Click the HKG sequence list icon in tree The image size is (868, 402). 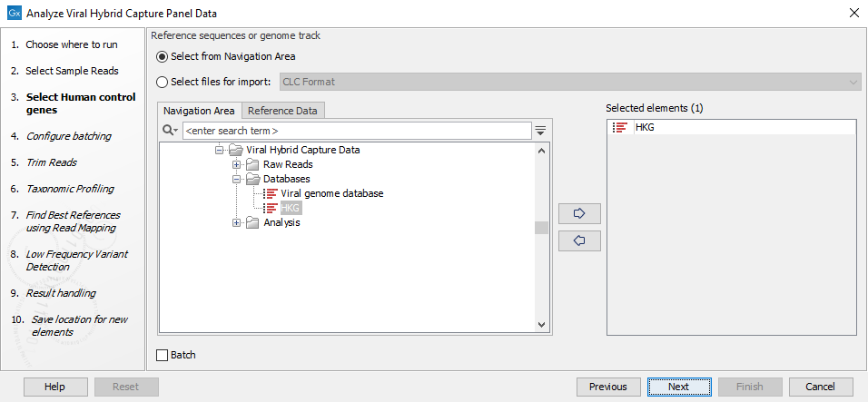[270, 208]
